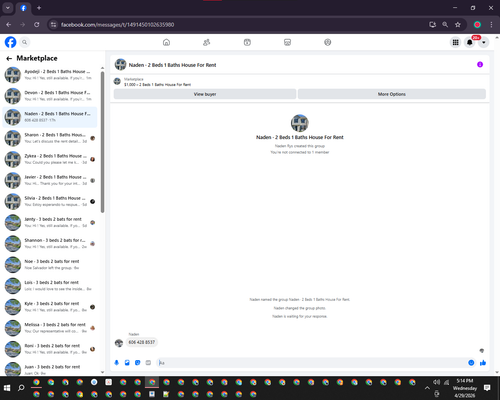Open conversation info purple icon
Viewport: 500px width, 400px height.
pos(480,64)
